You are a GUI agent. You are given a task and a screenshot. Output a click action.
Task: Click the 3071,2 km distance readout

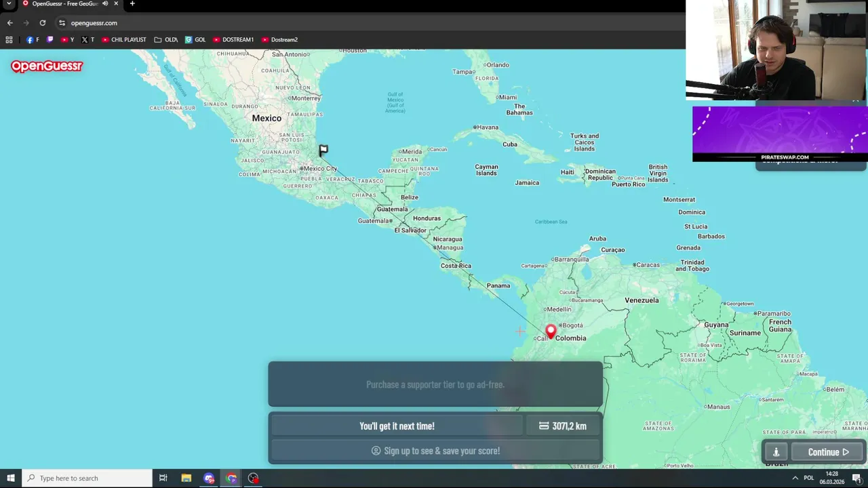pos(563,426)
